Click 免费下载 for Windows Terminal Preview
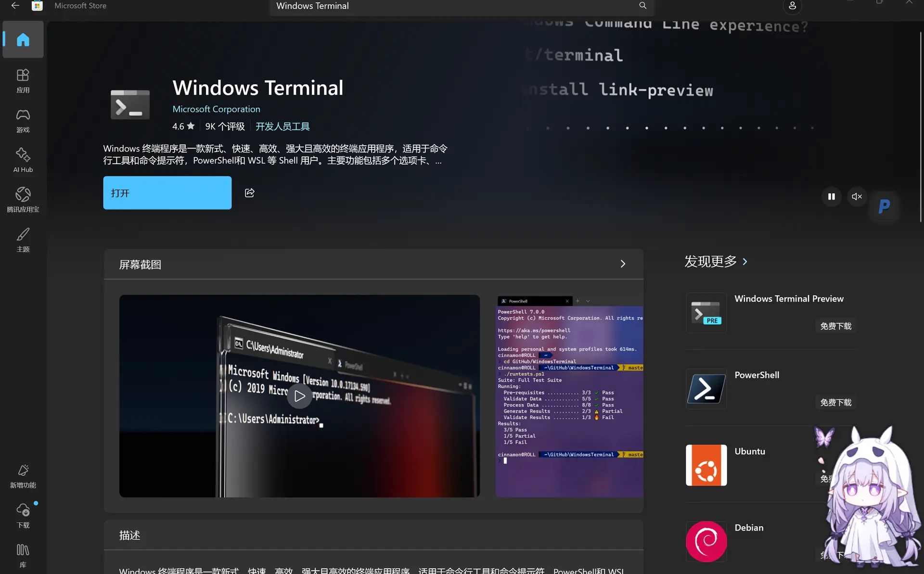 coord(835,326)
